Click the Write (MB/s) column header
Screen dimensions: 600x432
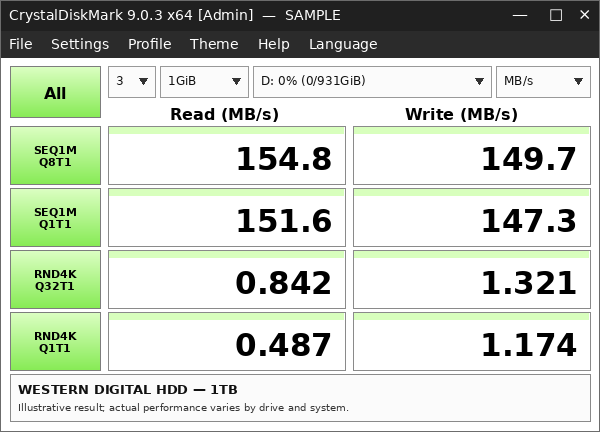(461, 114)
